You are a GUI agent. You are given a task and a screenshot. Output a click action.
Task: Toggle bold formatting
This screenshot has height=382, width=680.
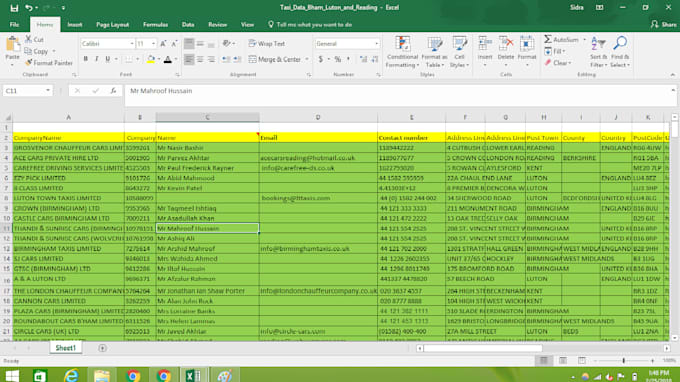pos(85,59)
